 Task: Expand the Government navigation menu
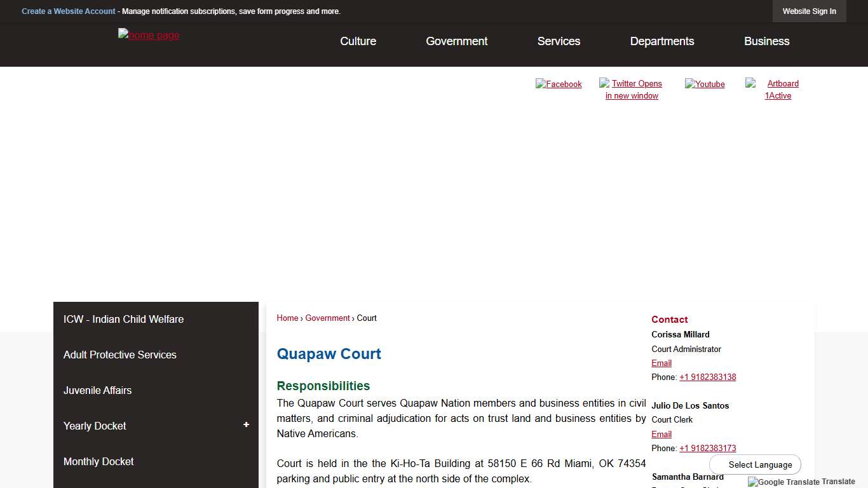click(456, 41)
